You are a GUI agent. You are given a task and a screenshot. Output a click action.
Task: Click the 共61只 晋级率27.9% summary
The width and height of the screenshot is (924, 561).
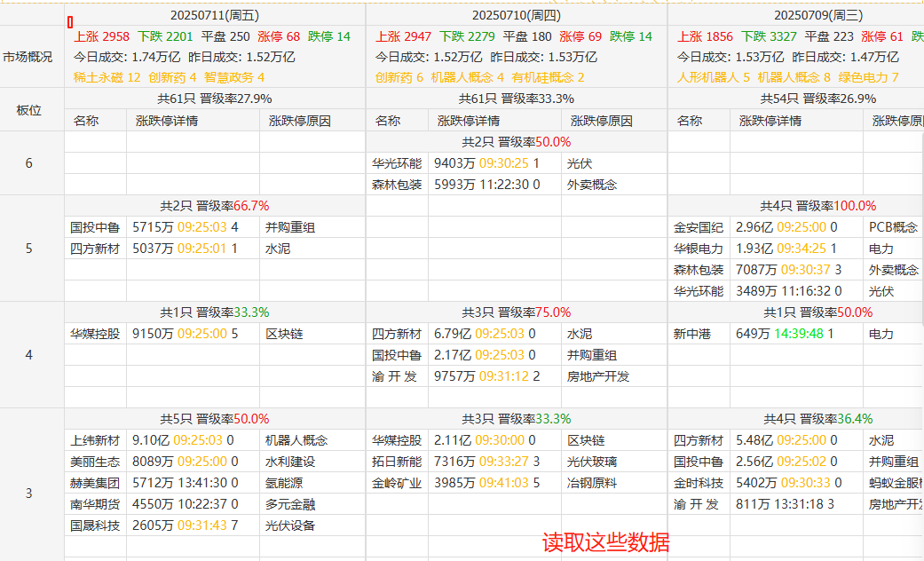click(215, 99)
